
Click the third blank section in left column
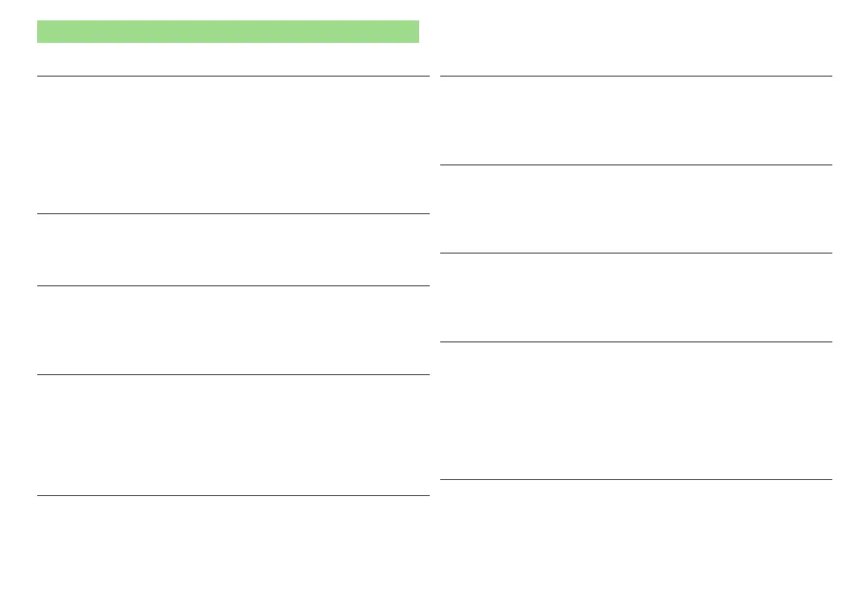click(x=233, y=330)
